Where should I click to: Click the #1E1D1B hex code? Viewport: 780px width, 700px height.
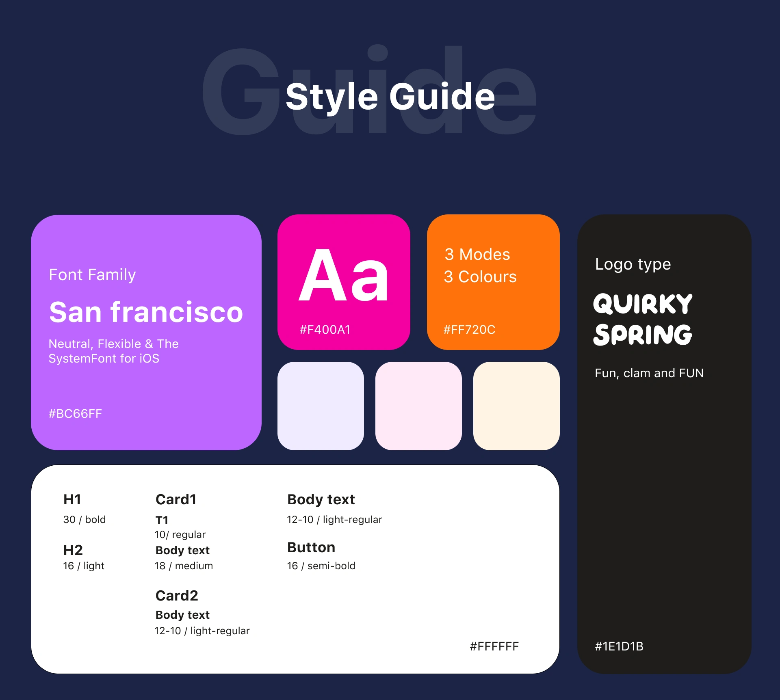point(619,646)
